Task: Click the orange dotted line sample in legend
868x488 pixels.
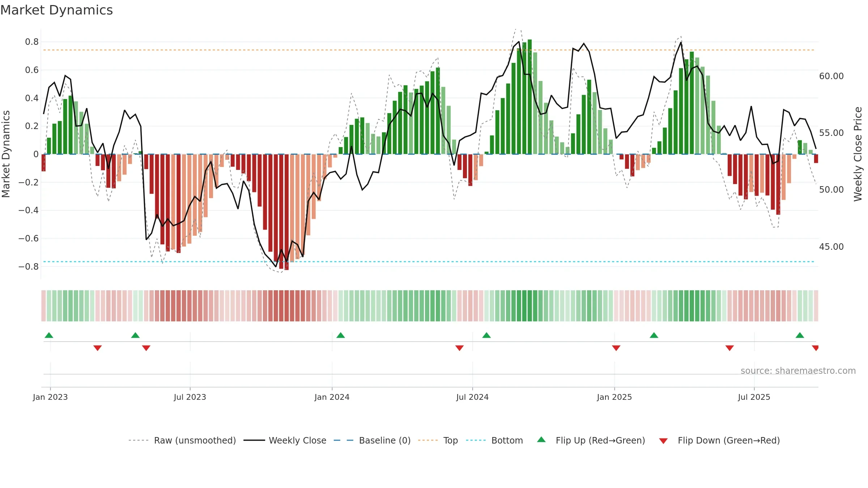Action: click(x=428, y=440)
